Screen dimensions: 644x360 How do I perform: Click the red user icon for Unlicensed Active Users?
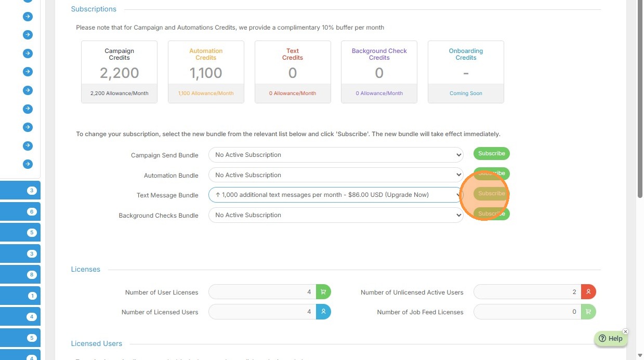[x=588, y=292]
